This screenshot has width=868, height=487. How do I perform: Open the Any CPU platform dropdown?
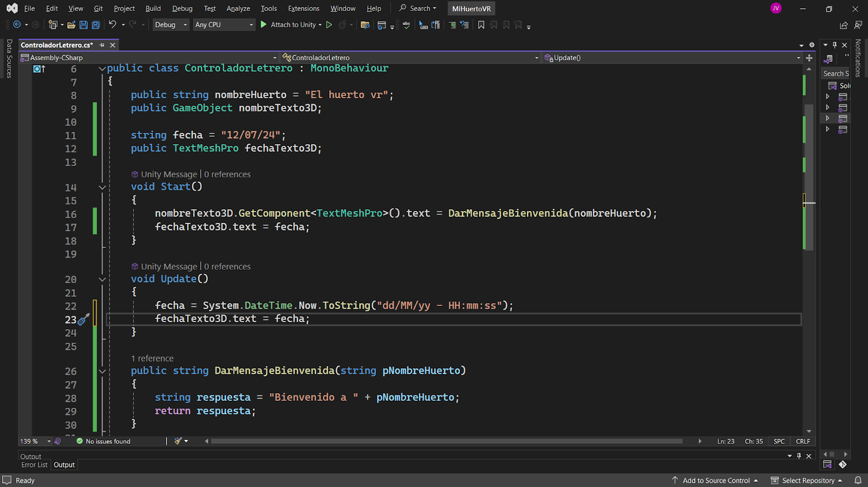coord(224,25)
